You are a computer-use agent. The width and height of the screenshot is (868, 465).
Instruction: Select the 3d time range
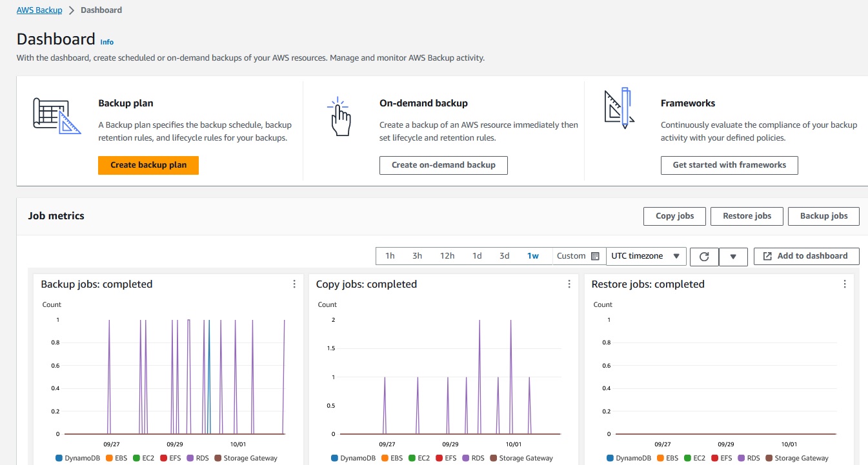coord(505,256)
